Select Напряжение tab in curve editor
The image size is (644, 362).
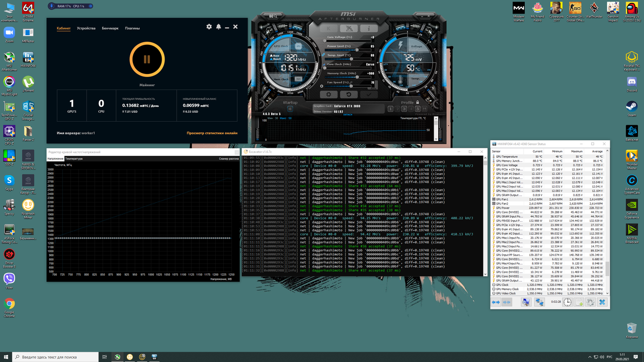[x=56, y=158]
